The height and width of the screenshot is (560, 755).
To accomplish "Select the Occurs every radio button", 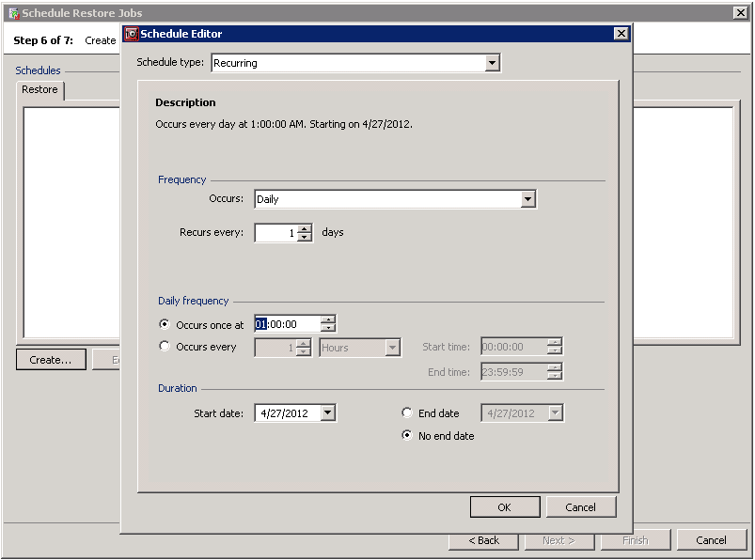I will click(165, 347).
